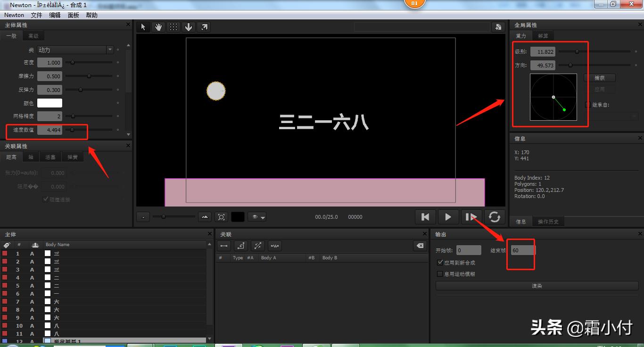Screen dimensions: 644x347
Task: Enable the 启用运动模糊 checkbox
Action: point(440,274)
